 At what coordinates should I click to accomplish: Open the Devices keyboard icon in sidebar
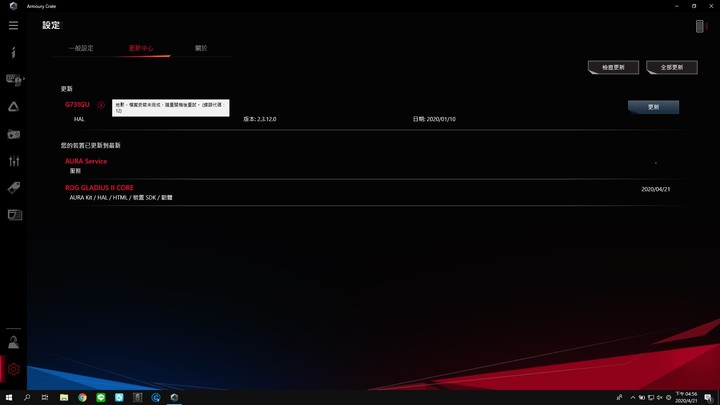[x=14, y=80]
